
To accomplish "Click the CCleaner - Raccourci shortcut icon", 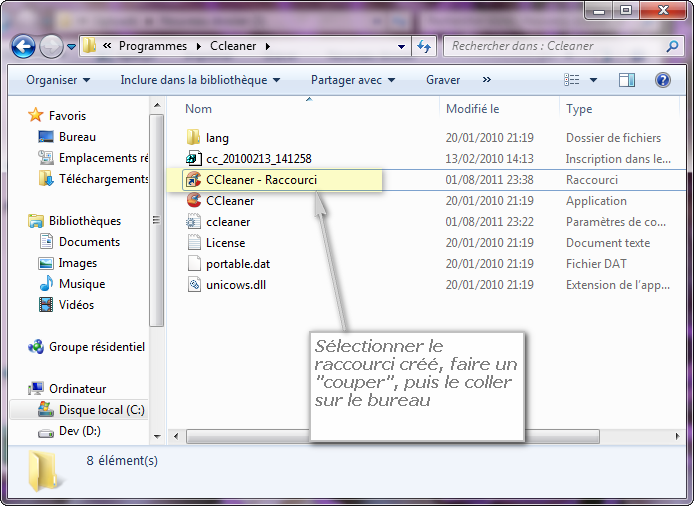I will coord(193,179).
